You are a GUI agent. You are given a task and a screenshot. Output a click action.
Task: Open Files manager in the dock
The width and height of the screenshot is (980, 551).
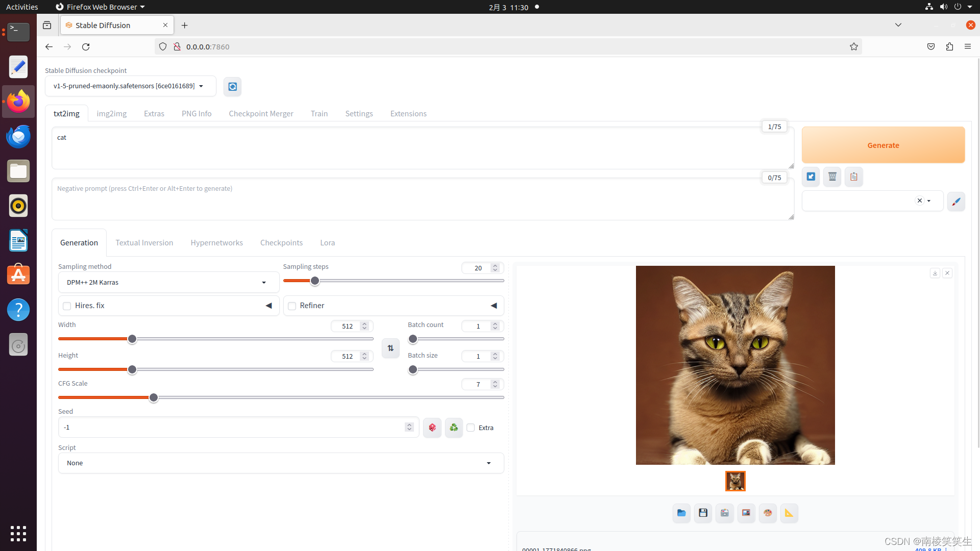click(18, 171)
